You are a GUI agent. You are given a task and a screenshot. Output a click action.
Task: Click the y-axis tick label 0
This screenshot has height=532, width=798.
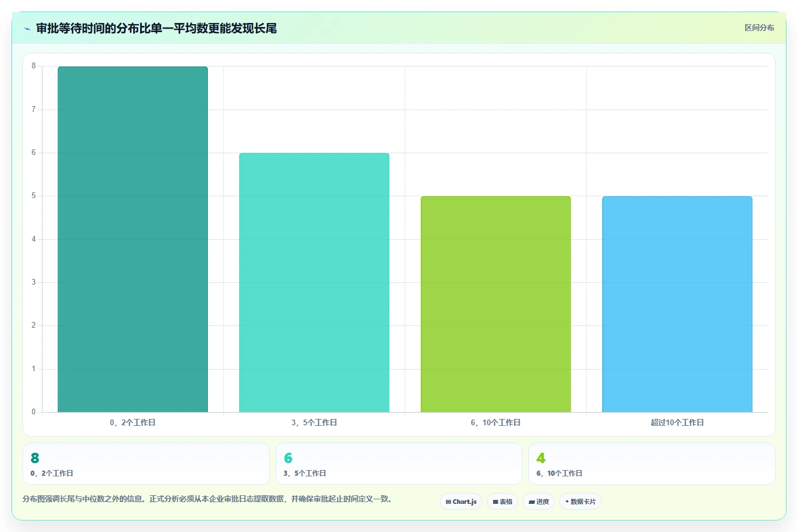click(x=33, y=411)
